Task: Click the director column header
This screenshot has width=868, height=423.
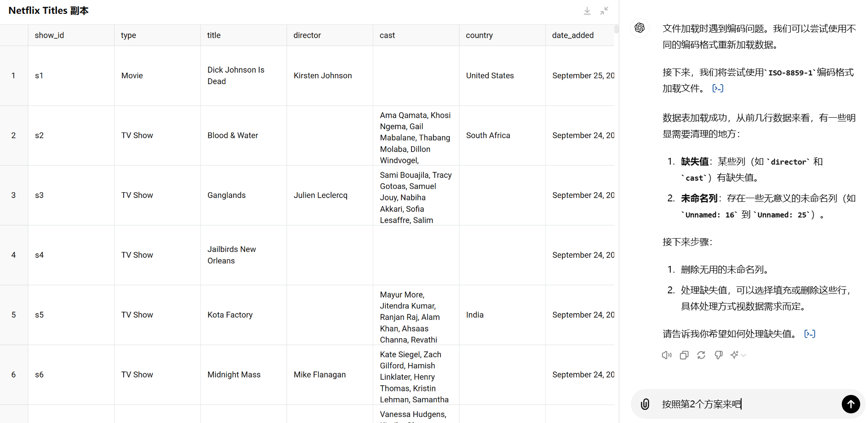Action: [307, 35]
